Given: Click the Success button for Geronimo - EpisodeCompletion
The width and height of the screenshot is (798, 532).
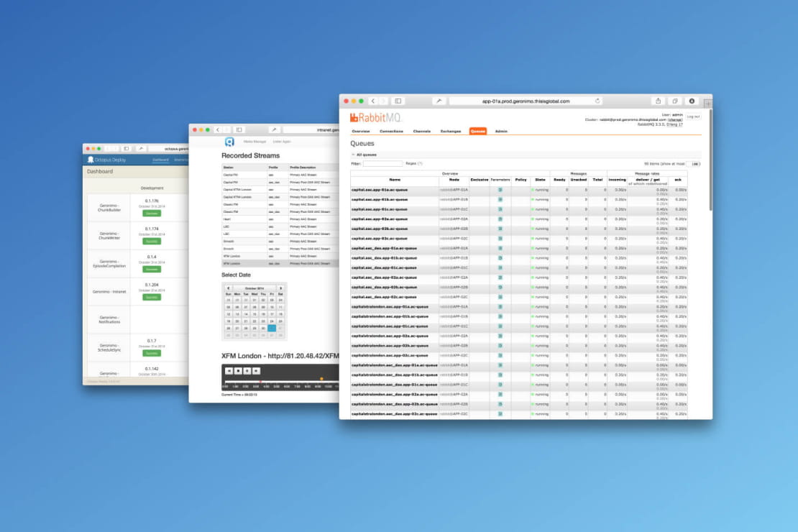Looking at the screenshot, I should (152, 270).
